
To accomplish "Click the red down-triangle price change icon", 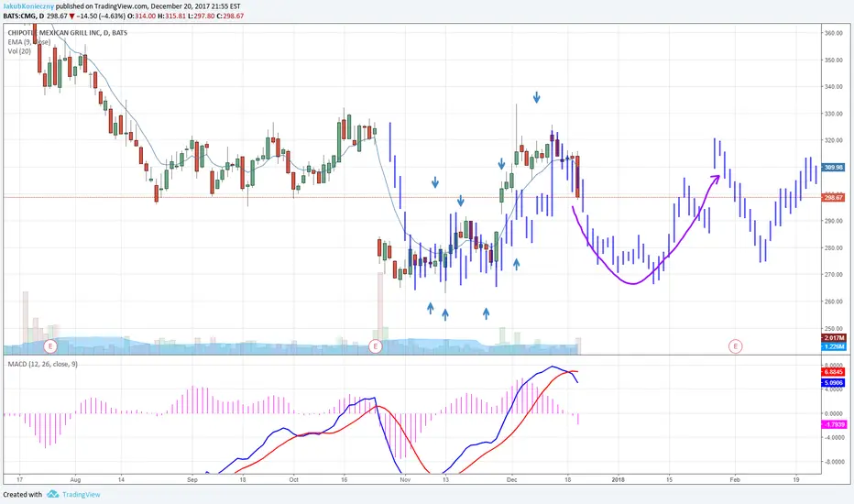I will [x=71, y=16].
